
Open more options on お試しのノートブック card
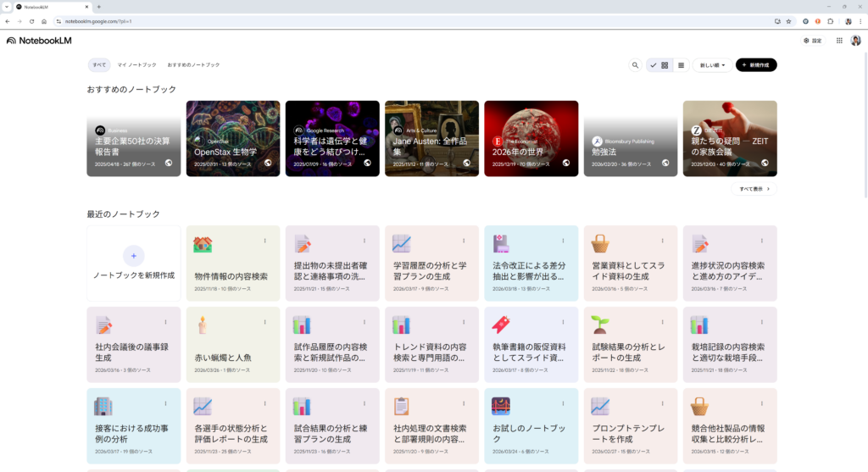(563, 403)
